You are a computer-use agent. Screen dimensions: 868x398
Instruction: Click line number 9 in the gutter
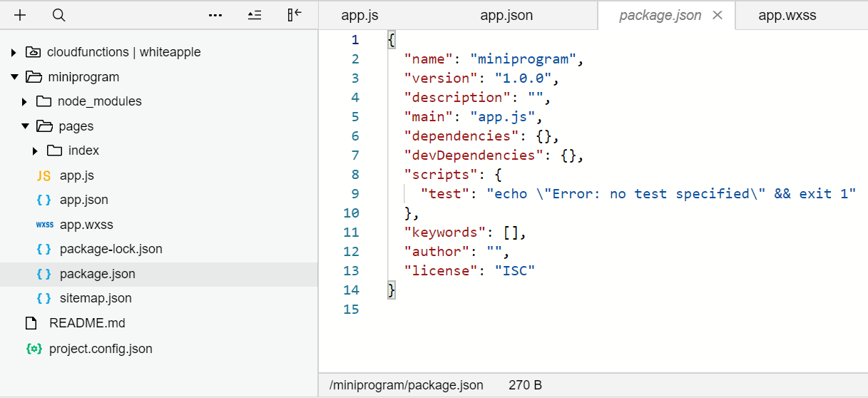click(x=355, y=194)
